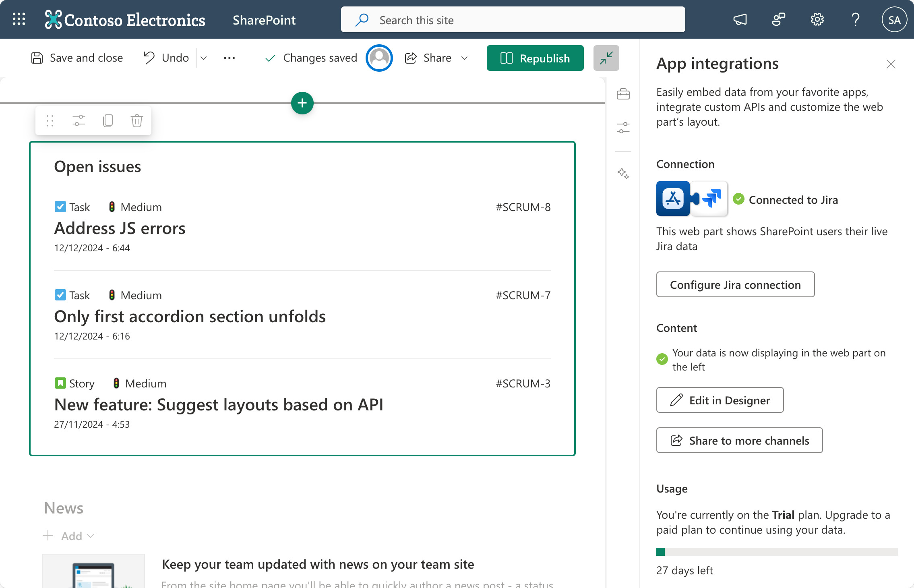Viewport: 914px width, 588px height.
Task: Open the toolbox briefcase icon in side rail
Action: click(x=623, y=94)
